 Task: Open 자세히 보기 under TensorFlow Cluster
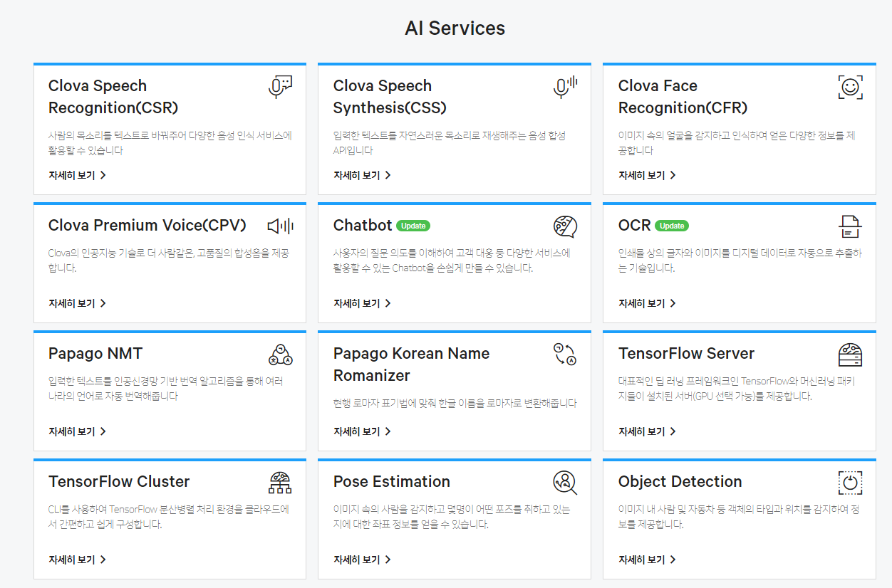coord(77,560)
